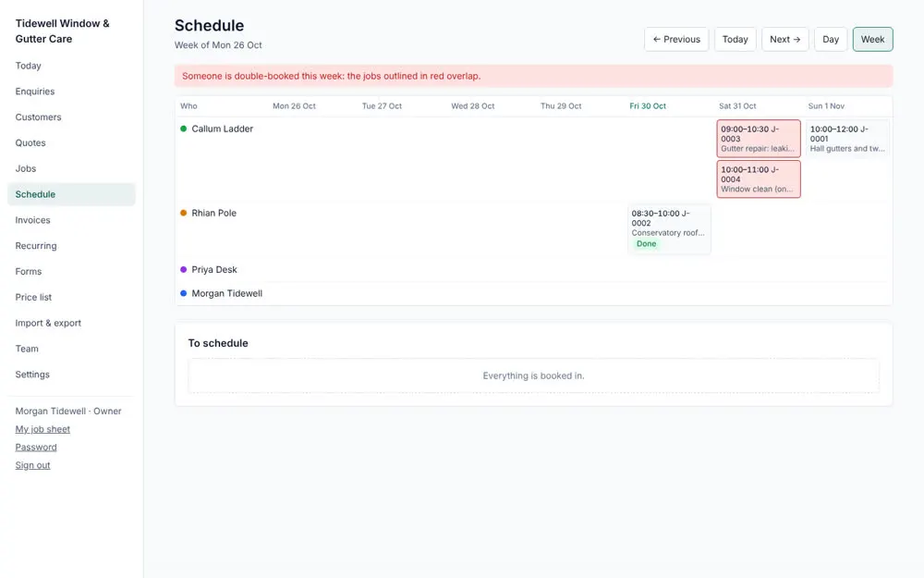Sign out of the account

point(32,465)
